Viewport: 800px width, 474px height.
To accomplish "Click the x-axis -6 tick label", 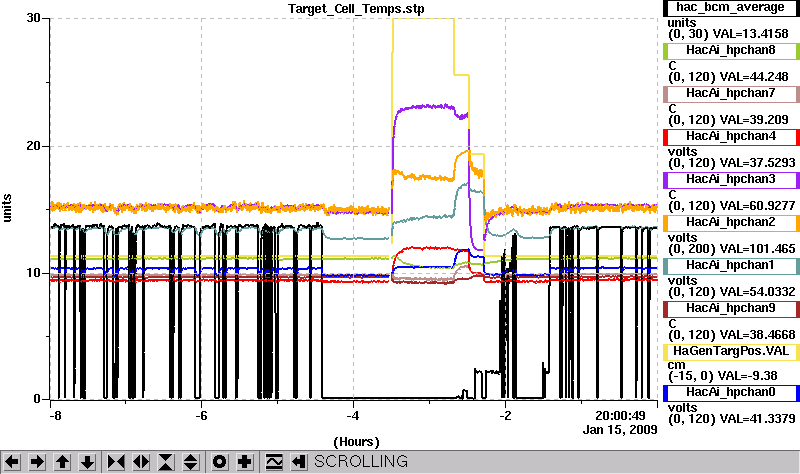I will click(x=202, y=416).
